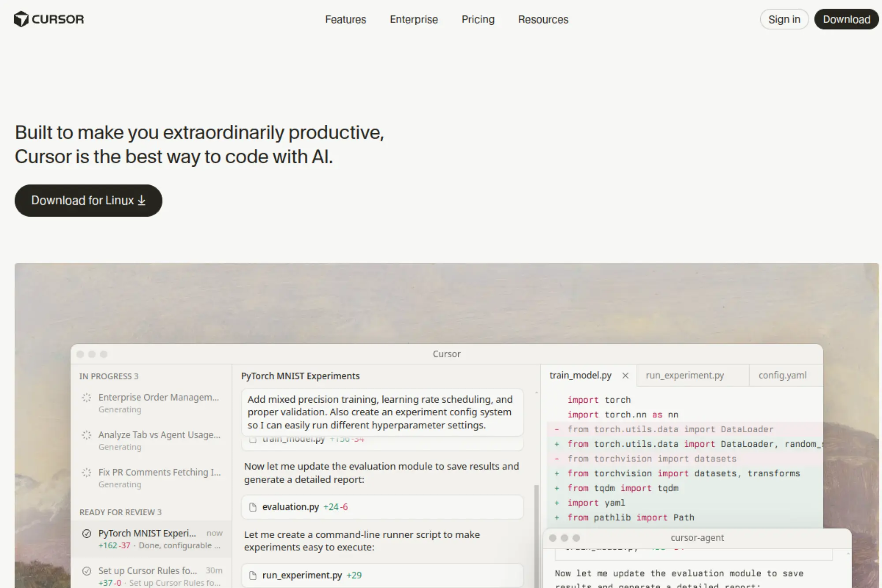This screenshot has height=588, width=882.
Task: Click the file icon beside evaluation.py
Action: pos(253,507)
